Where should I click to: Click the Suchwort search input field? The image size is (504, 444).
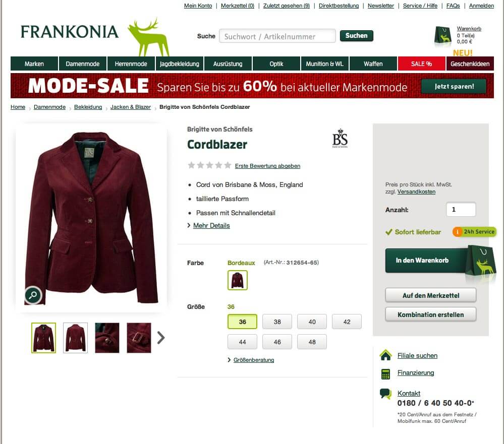[277, 36]
